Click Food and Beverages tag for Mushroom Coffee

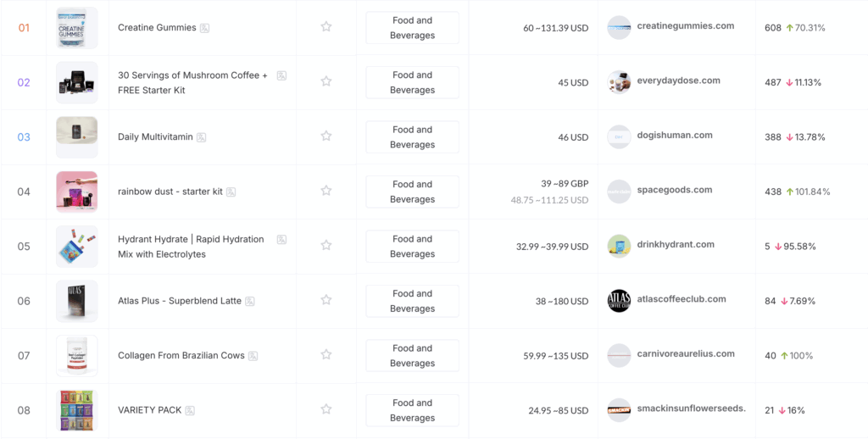(413, 82)
